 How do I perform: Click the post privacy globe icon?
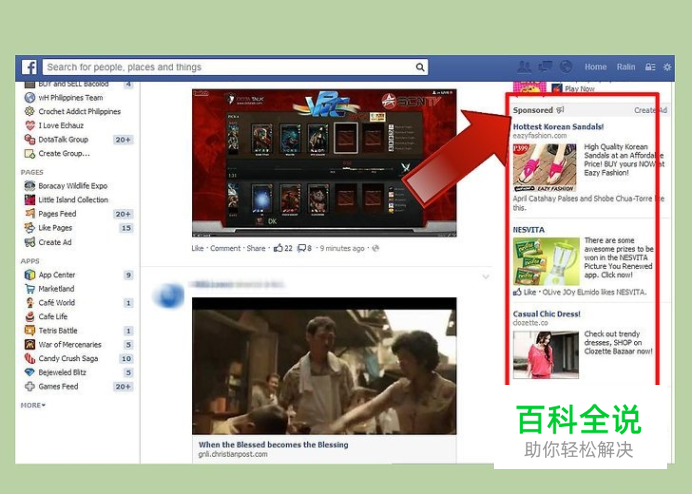coord(375,248)
